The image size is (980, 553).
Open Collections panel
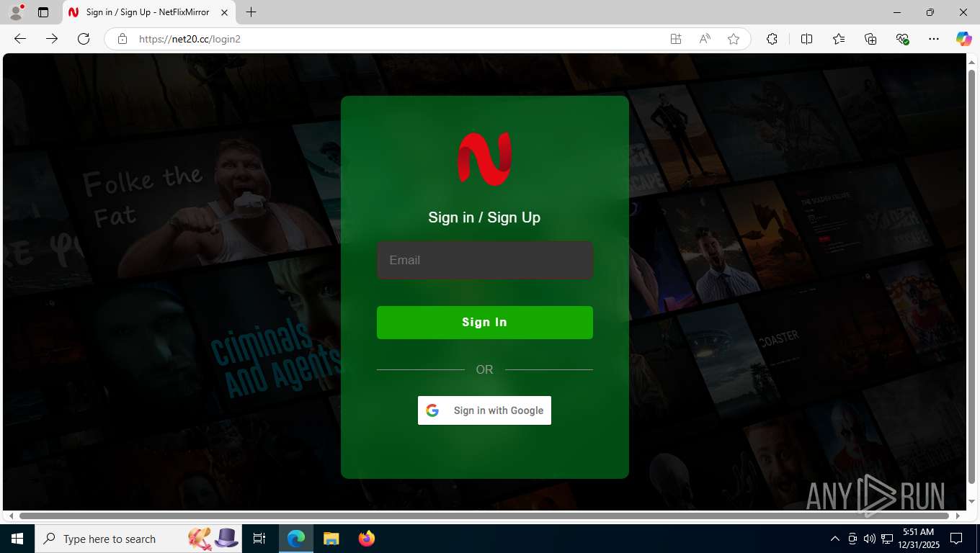[870, 39]
